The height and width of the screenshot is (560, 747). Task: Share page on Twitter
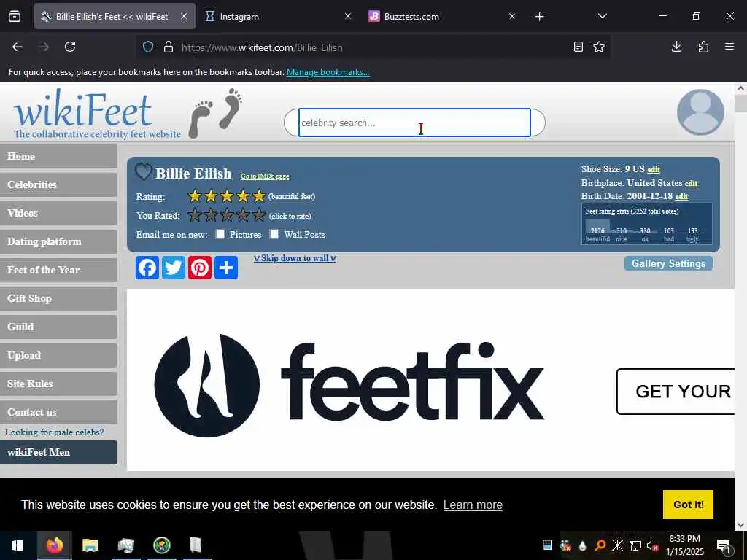point(174,268)
